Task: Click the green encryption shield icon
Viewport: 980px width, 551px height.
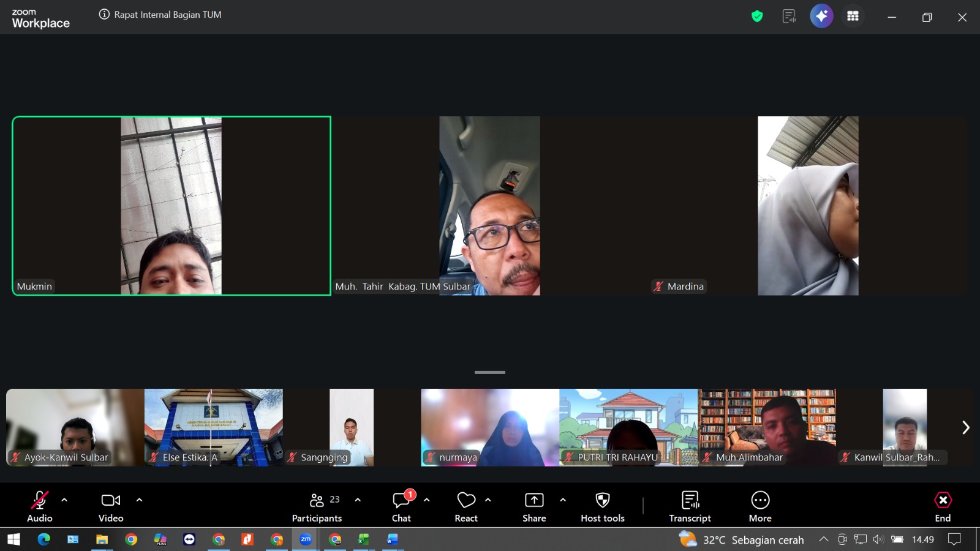Action: 757,17
